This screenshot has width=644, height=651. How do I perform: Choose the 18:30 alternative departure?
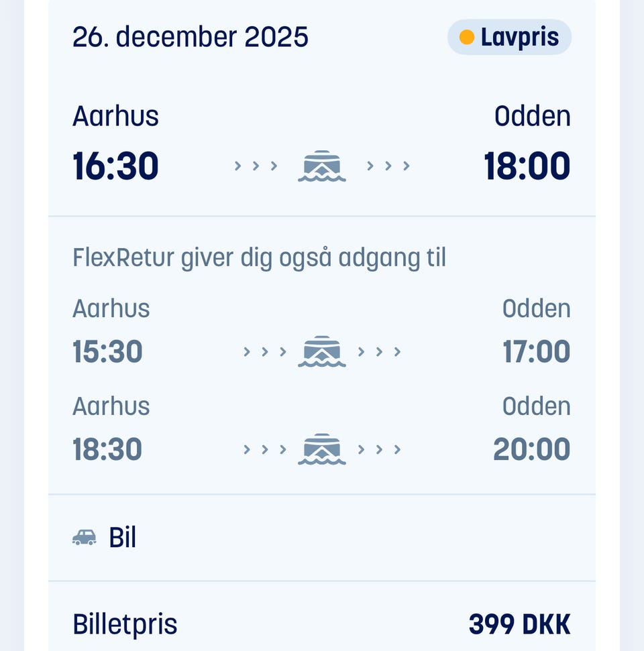107,449
